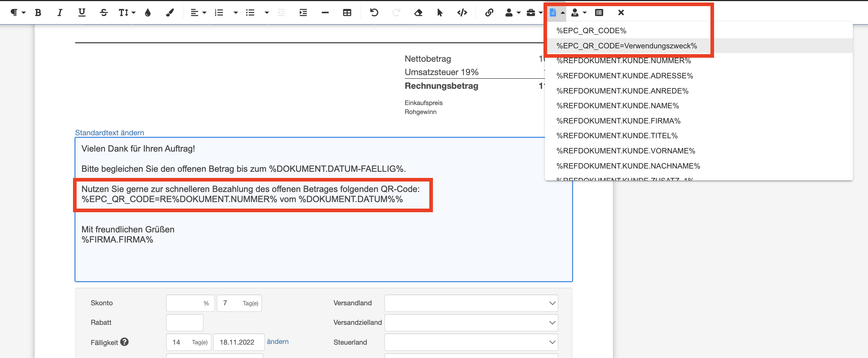Pick %EPC_QR_CODE=Verwendungszweck% menu entry

(x=627, y=46)
